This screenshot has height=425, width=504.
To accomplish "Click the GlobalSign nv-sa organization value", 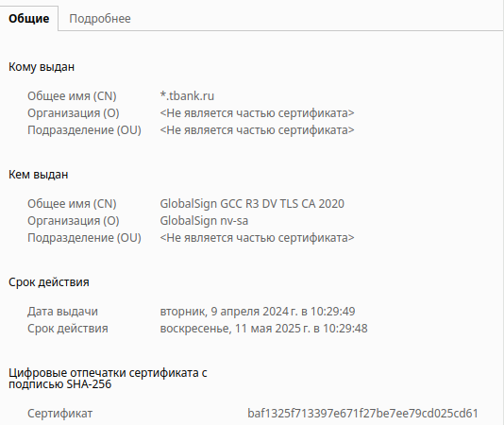I will coord(204,221).
